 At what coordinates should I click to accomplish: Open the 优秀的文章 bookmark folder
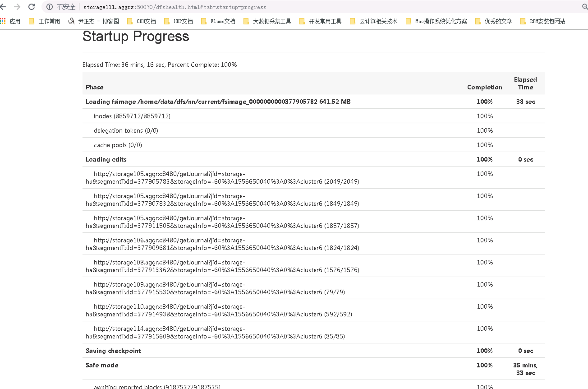(x=494, y=21)
